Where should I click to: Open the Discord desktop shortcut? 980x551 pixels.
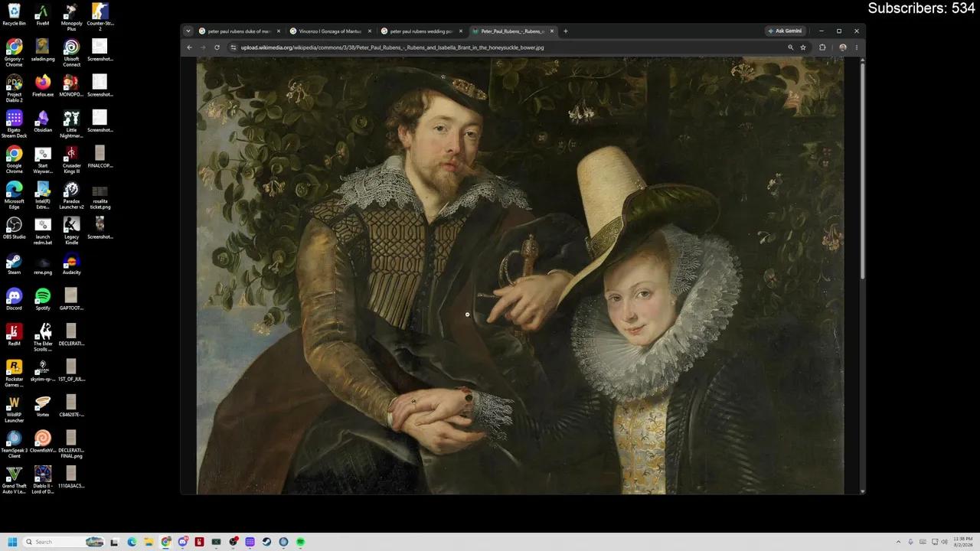[x=14, y=299]
